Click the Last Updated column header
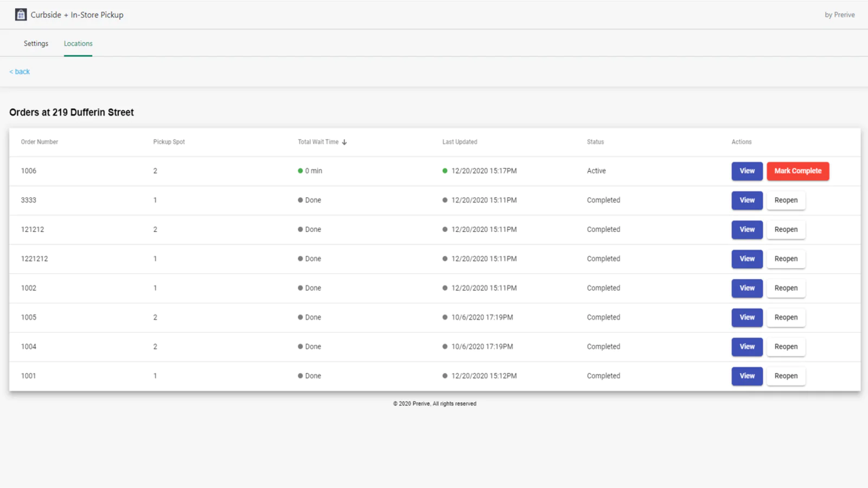 [x=459, y=142]
